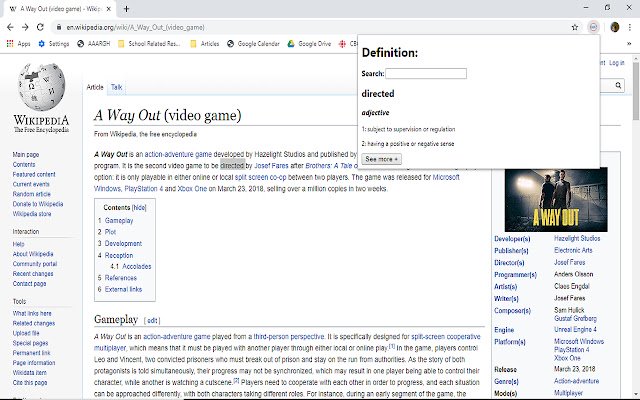Open Apps grid in bookmarks bar
Image resolution: width=640 pixels, height=400 pixels.
point(18,44)
